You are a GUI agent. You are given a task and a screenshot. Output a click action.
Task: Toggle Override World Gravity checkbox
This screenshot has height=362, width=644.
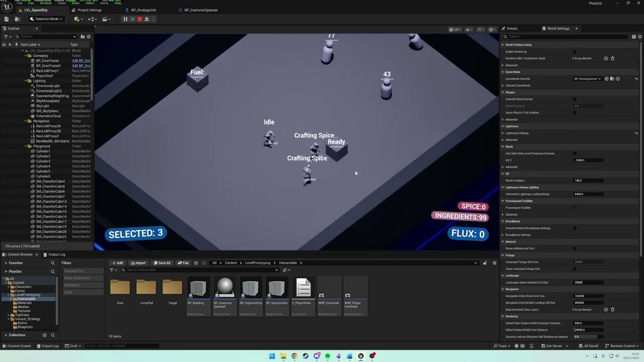pos(575,99)
